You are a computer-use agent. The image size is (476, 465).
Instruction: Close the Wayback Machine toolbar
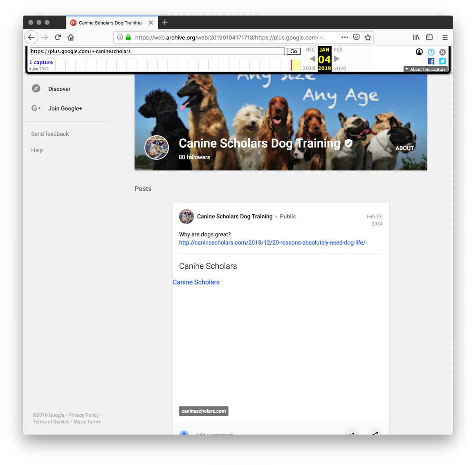pyautogui.click(x=442, y=52)
